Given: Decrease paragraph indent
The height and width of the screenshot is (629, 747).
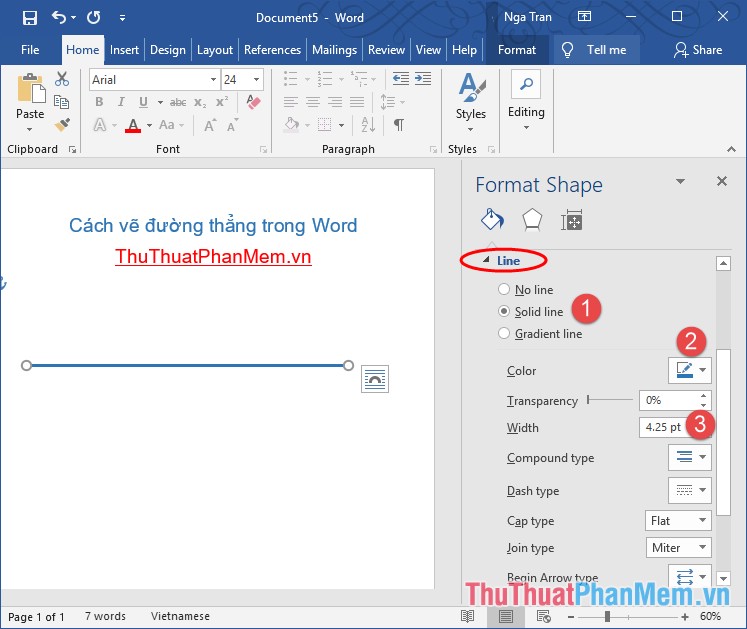Looking at the screenshot, I should [x=401, y=78].
